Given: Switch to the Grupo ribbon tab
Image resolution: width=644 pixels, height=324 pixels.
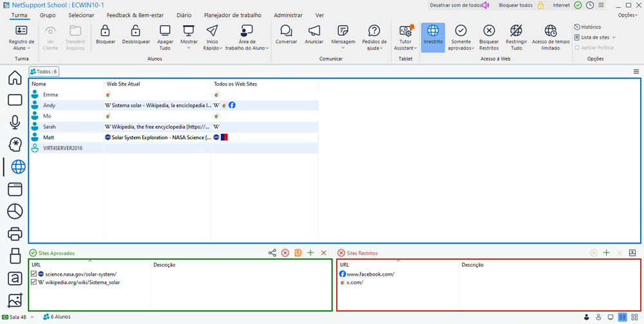Looking at the screenshot, I should pyautogui.click(x=48, y=15).
